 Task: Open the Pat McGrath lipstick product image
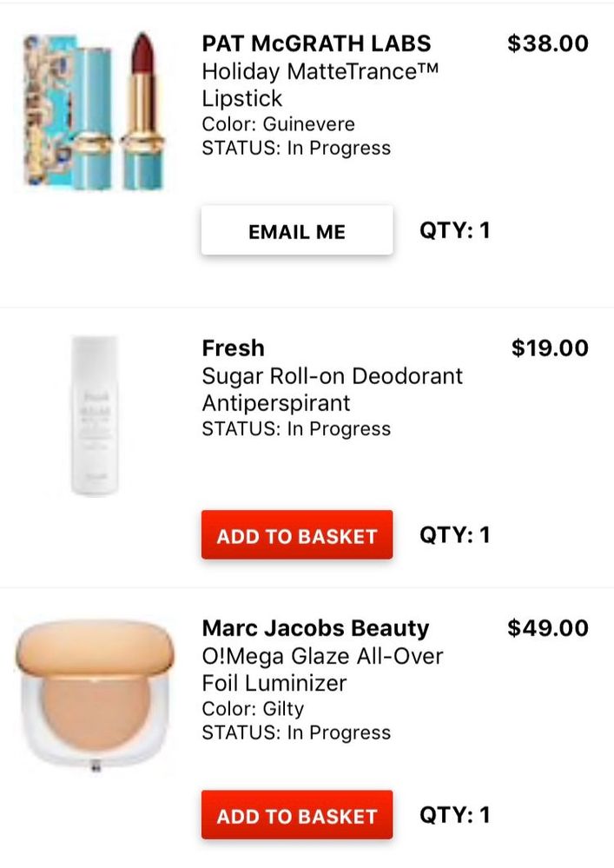tap(95, 111)
